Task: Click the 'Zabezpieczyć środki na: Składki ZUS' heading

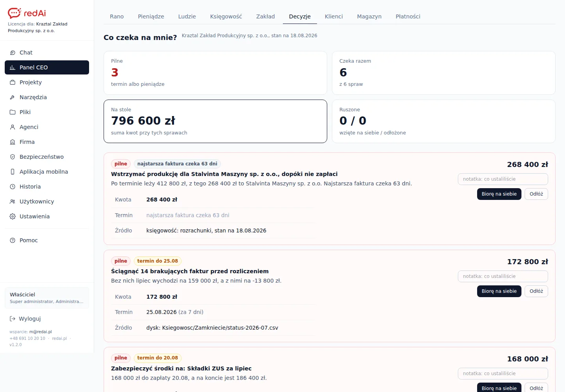Action: click(181, 368)
